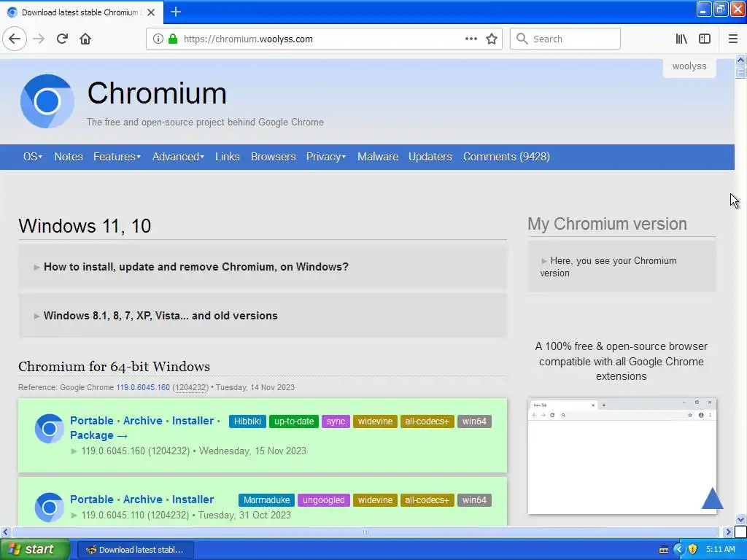Viewport: 747px width, 560px height.
Task: Download Installer from Hibbiki row
Action: coord(193,421)
